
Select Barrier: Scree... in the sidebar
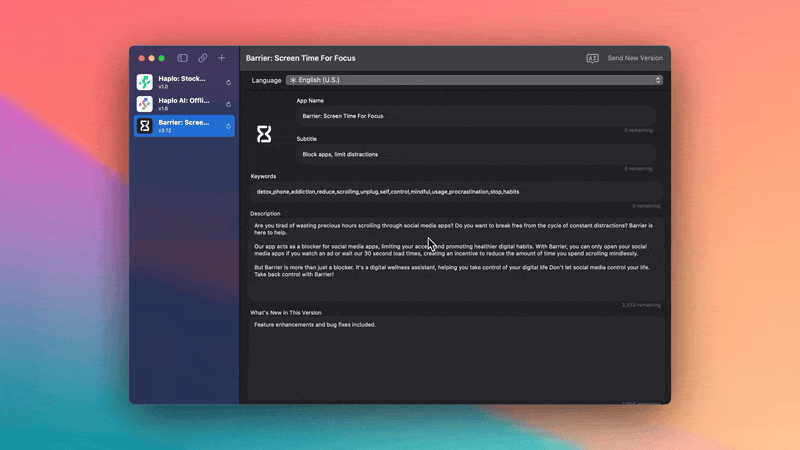184,126
